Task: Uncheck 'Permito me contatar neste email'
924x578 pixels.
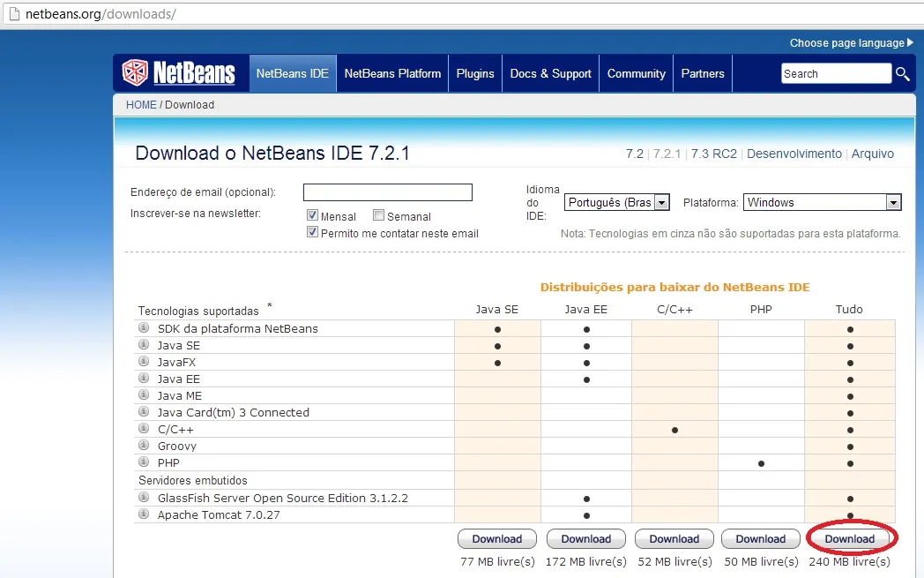Action: pyautogui.click(x=311, y=233)
